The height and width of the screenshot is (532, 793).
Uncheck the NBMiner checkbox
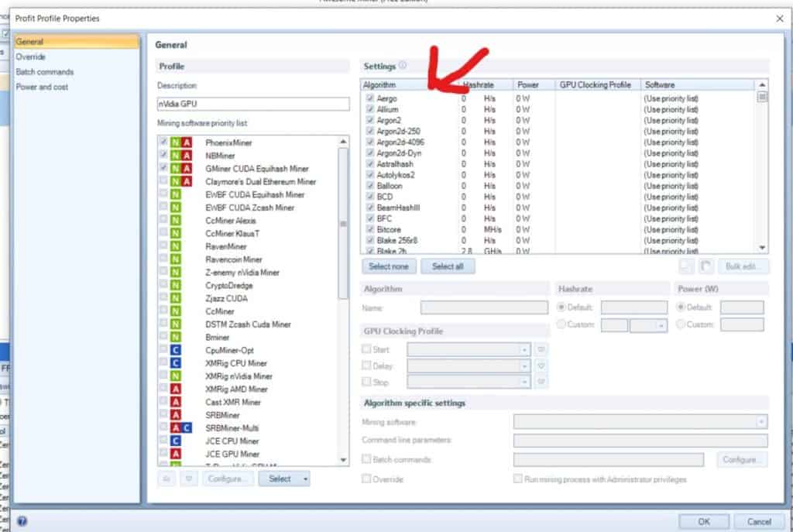coord(163,154)
